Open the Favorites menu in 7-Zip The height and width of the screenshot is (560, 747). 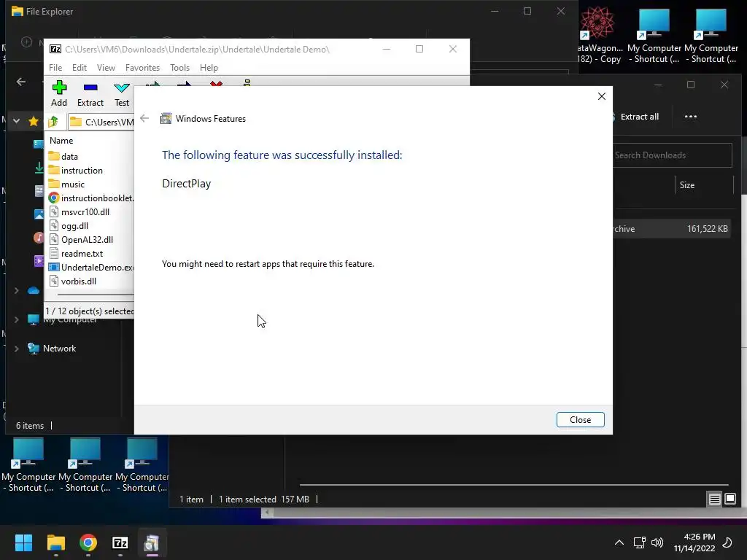tap(142, 68)
